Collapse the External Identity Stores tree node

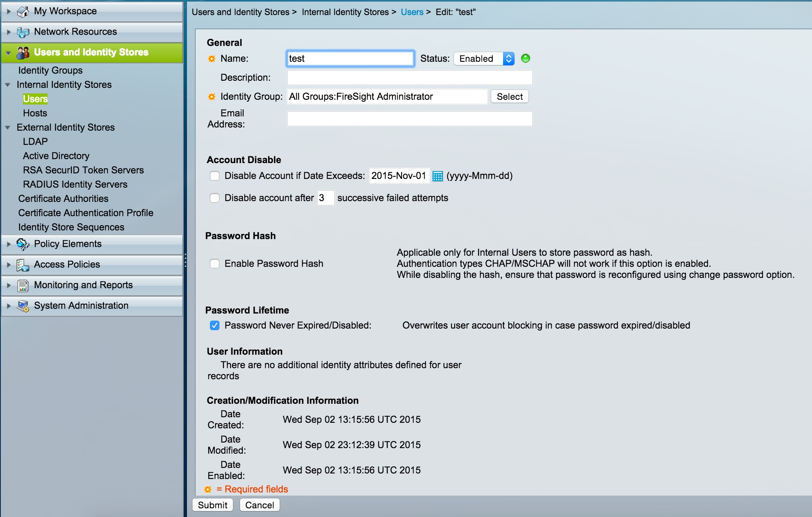point(8,128)
